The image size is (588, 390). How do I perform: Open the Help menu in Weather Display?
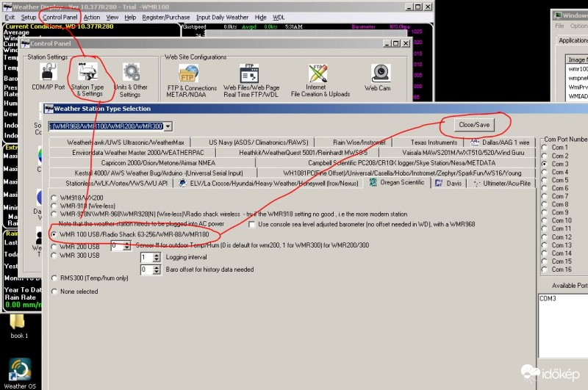click(130, 17)
